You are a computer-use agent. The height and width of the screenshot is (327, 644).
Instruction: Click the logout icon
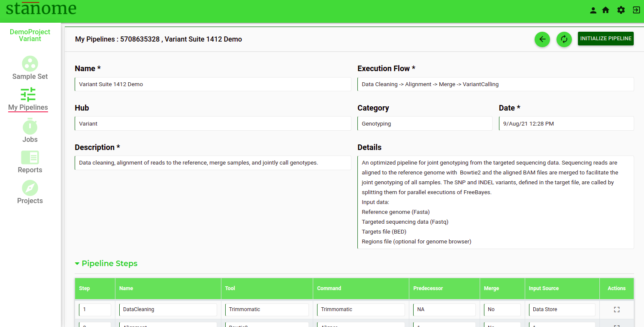(x=636, y=10)
